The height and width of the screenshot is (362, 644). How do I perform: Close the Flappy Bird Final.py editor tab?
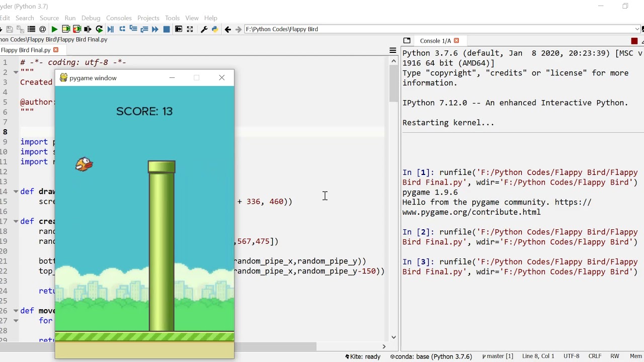pyautogui.click(x=56, y=50)
